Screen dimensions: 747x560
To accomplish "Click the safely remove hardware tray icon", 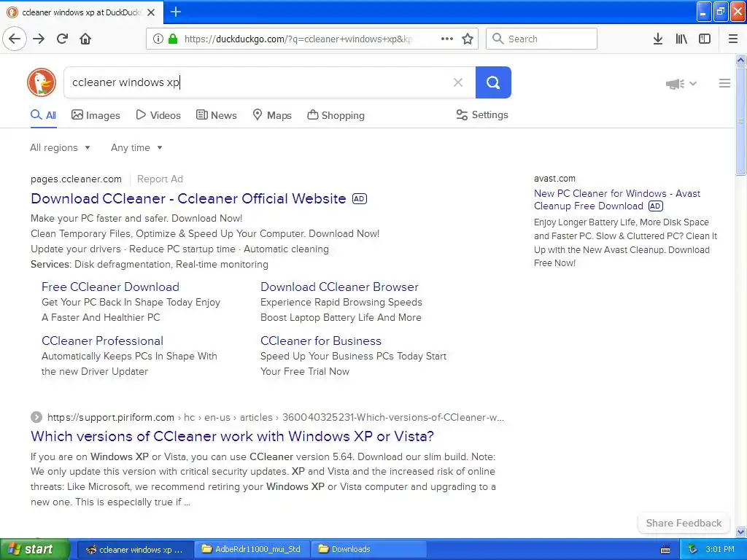I will [692, 549].
